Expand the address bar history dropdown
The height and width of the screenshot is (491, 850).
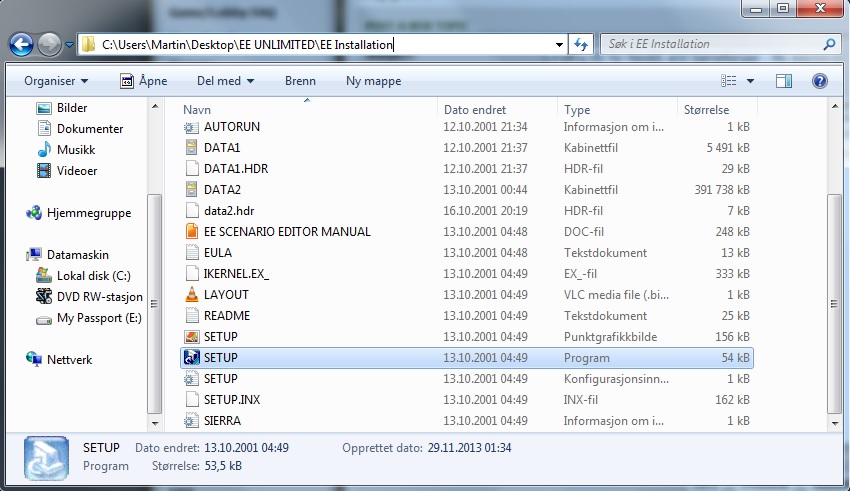click(x=558, y=45)
